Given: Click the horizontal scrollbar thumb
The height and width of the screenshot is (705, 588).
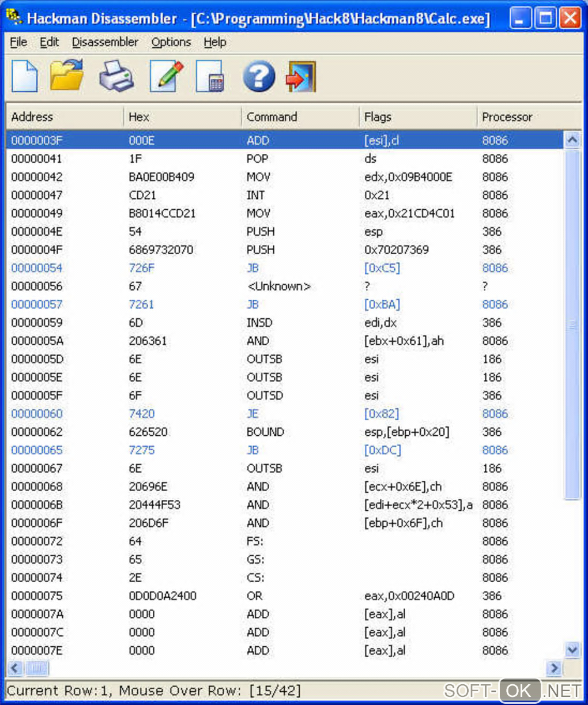Looking at the screenshot, I should pos(37,668).
